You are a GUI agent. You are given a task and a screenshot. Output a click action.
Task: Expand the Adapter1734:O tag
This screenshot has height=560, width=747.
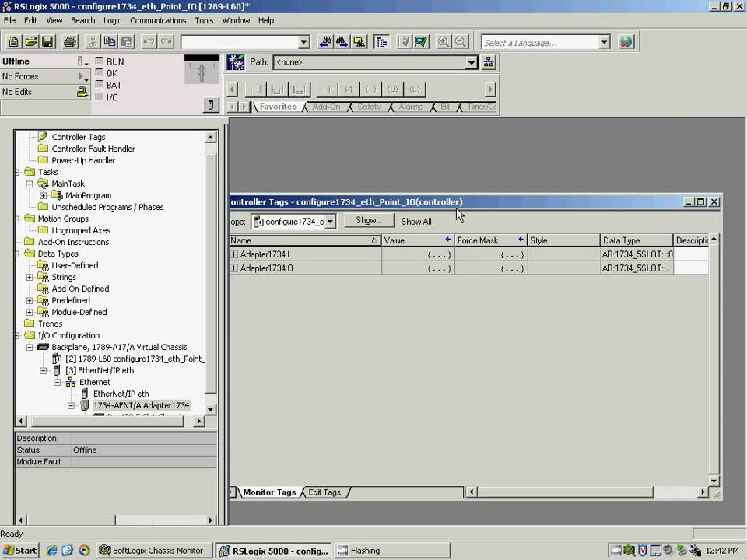(x=234, y=268)
